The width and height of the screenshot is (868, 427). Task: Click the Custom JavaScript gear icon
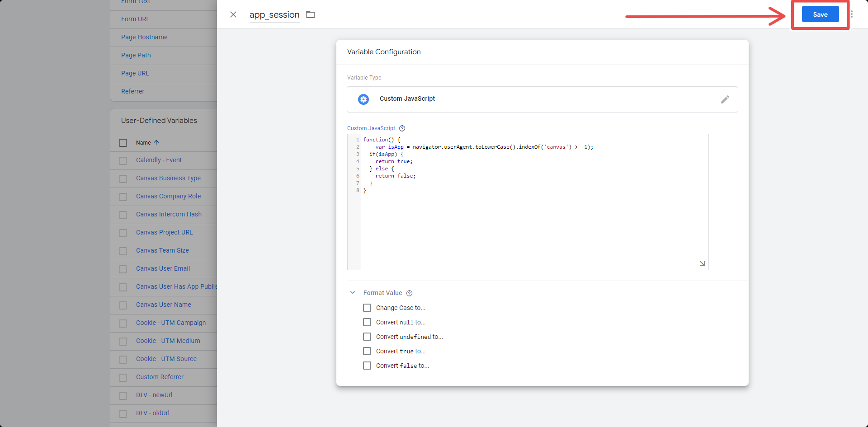click(363, 99)
